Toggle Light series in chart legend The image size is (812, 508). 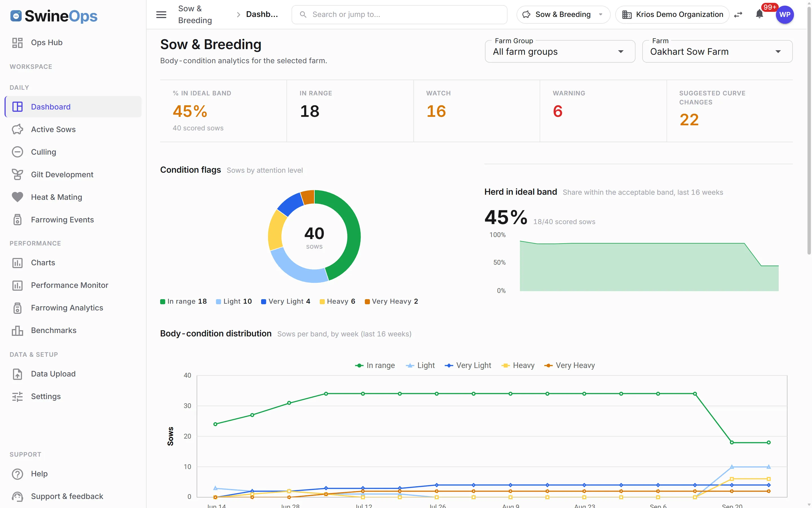[420, 365]
